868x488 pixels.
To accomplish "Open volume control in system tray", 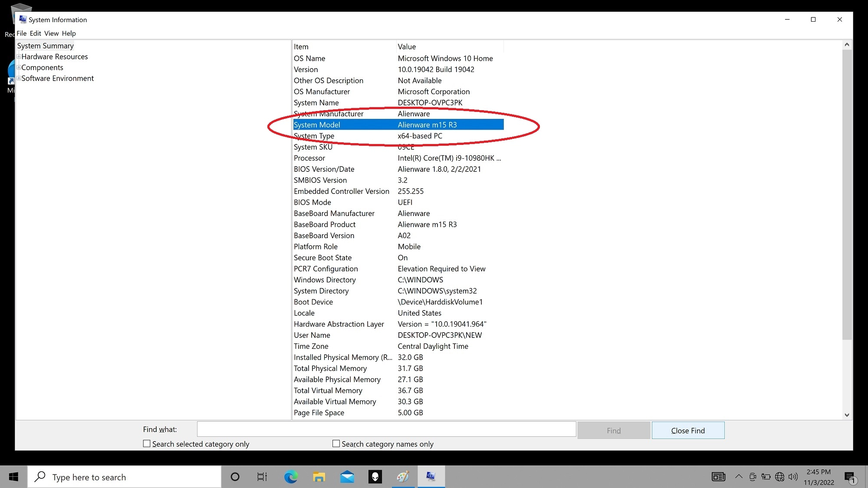I will pos(793,477).
